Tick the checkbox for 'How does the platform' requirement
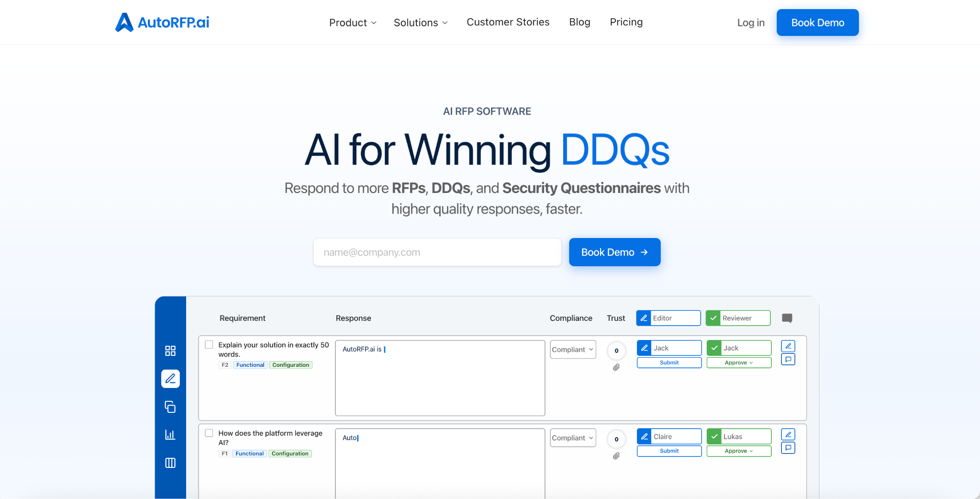980x499 pixels. (x=209, y=433)
